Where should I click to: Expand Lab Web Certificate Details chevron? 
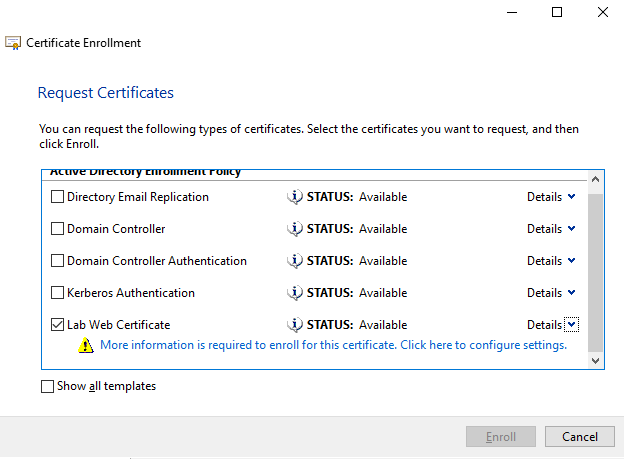(571, 324)
